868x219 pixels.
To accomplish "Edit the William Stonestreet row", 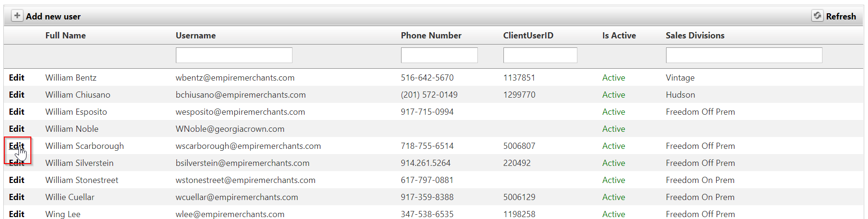I will click(x=17, y=180).
